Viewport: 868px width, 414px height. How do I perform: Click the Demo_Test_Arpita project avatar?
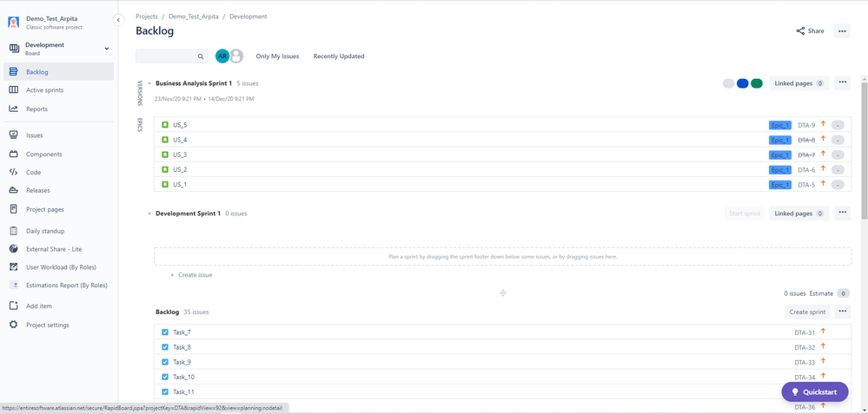tap(14, 22)
